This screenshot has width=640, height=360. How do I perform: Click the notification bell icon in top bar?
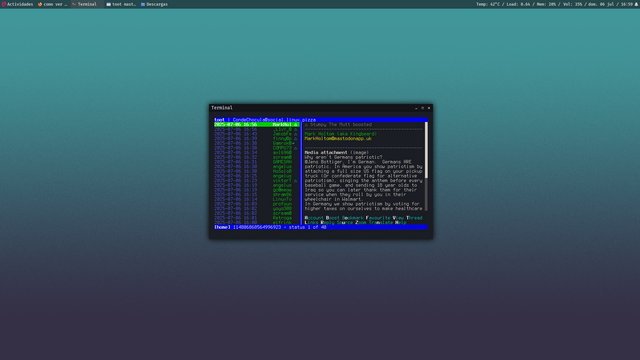636,4
